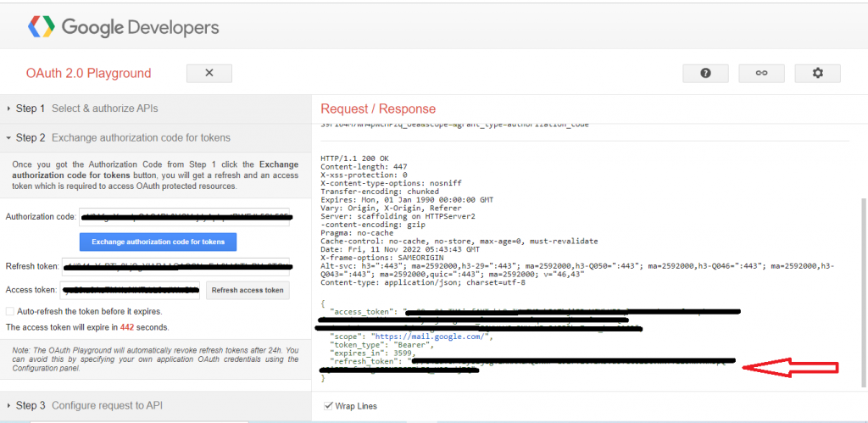Click the Server: scaffolding on HTTPServer2 line
Image resolution: width=868 pixels, height=423 pixels.
click(398, 216)
